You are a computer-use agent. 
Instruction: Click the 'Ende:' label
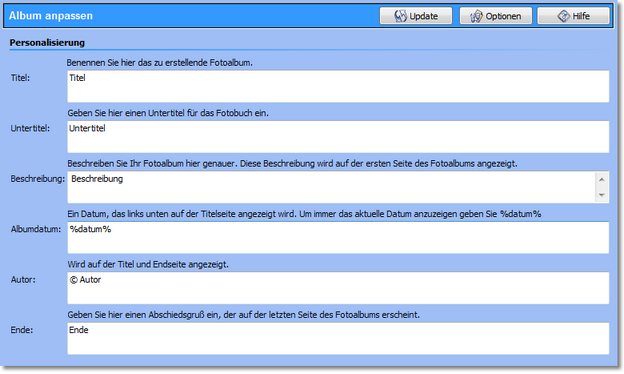tap(22, 330)
